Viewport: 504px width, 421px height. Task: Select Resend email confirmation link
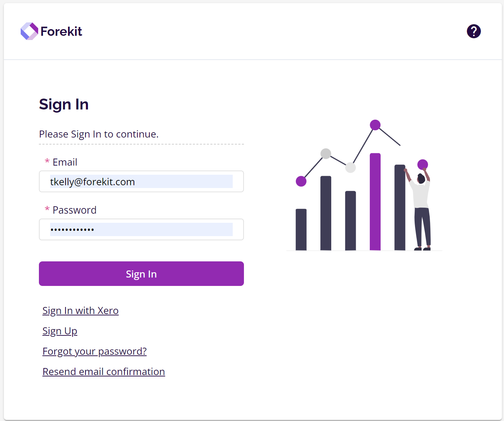(103, 372)
